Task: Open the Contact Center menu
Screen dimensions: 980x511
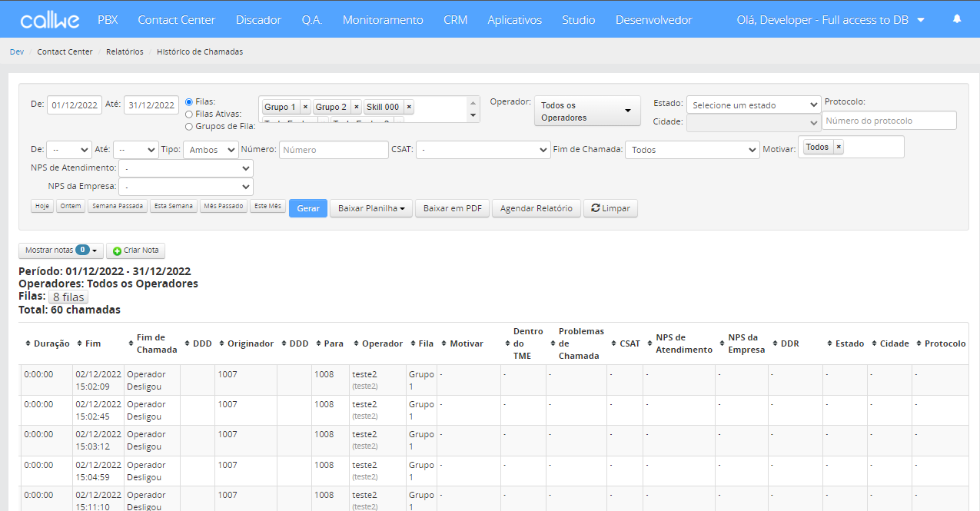Action: click(177, 20)
